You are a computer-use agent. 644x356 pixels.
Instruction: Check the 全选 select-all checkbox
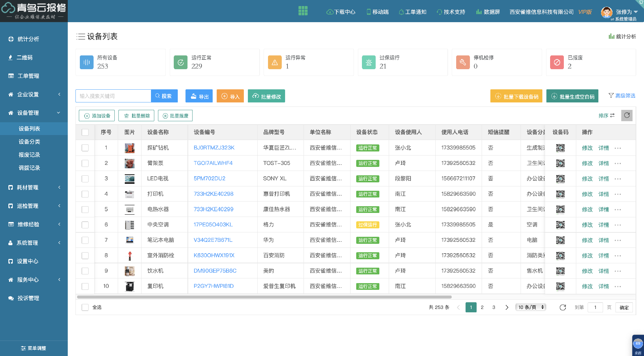(85, 307)
